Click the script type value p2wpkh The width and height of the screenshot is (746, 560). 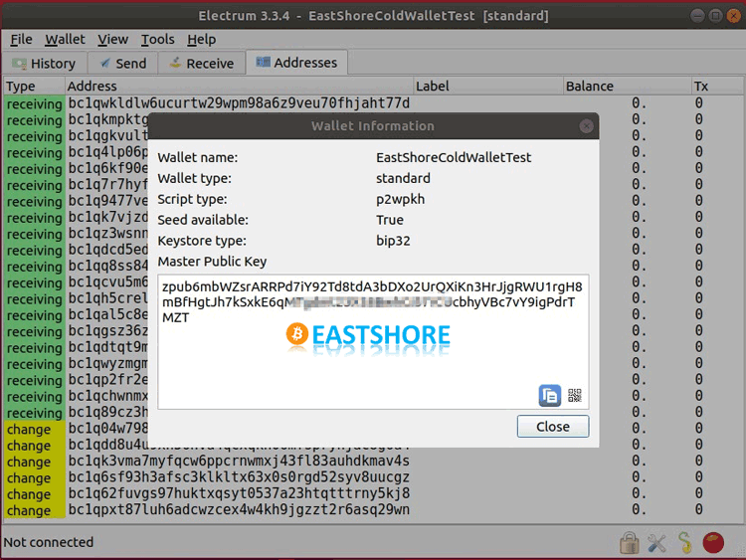pos(400,199)
